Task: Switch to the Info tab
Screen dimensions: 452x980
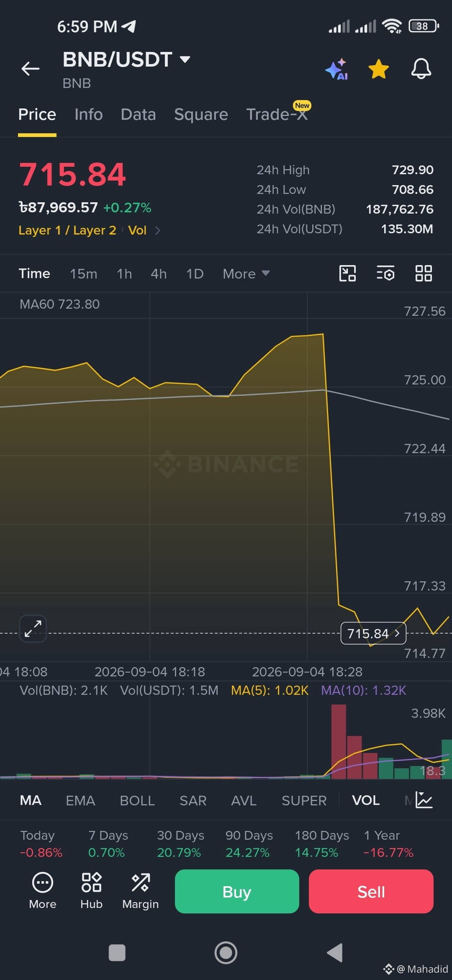Action: pyautogui.click(x=89, y=114)
